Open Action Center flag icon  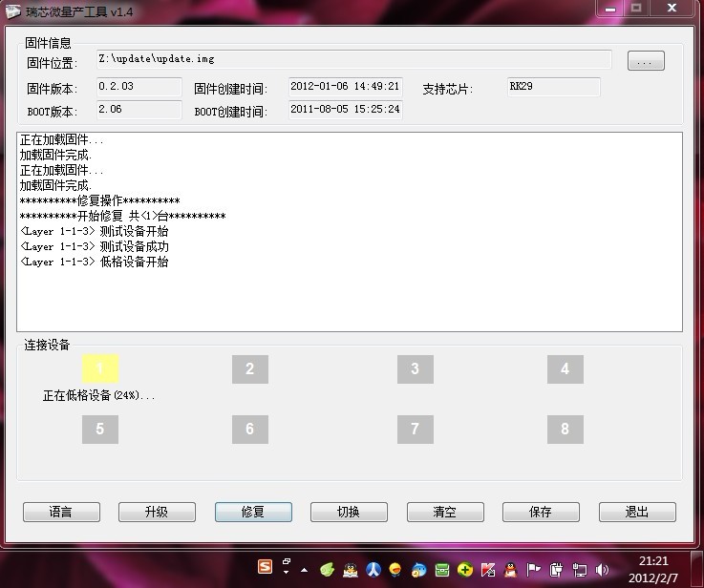533,570
